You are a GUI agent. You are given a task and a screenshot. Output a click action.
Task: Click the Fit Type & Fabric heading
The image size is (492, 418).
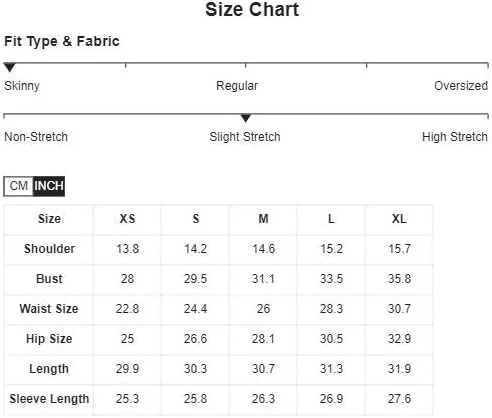(x=62, y=41)
